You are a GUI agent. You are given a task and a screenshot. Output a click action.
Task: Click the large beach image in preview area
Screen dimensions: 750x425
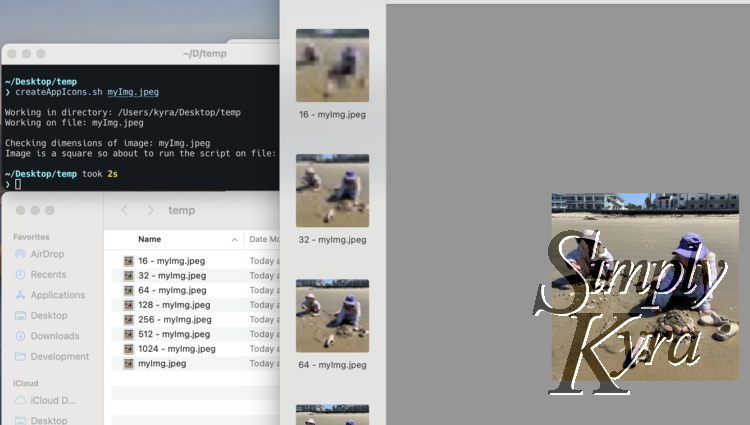pos(645,287)
